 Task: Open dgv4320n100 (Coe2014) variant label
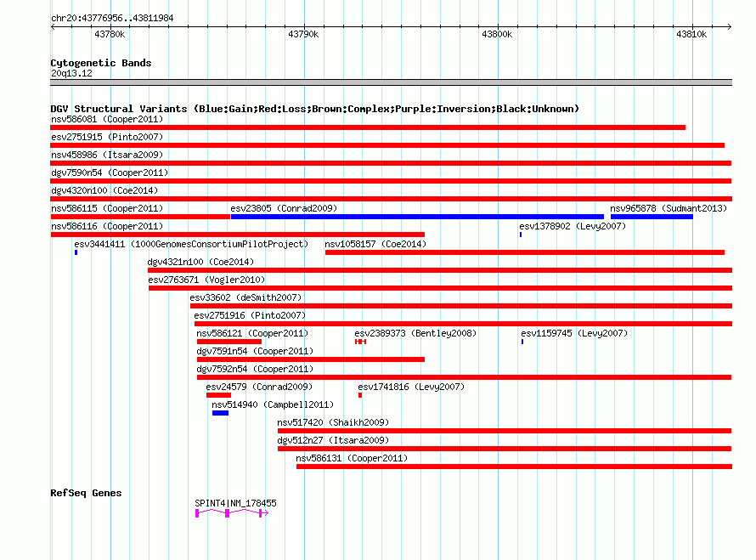click(x=104, y=190)
